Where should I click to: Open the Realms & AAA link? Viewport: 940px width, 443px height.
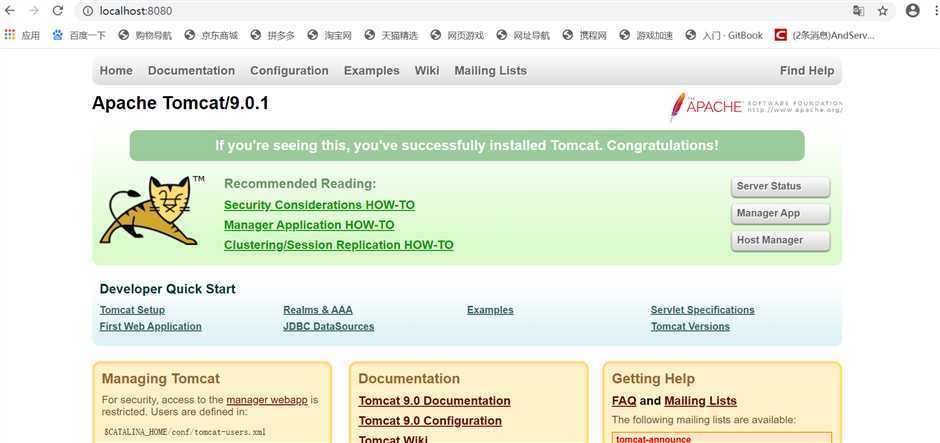[318, 310]
